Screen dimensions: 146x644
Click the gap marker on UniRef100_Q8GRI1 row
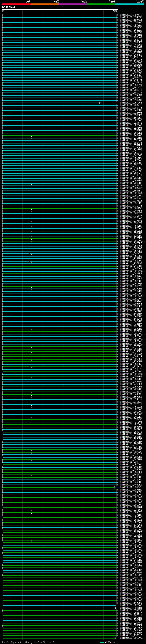pos(30,91)
